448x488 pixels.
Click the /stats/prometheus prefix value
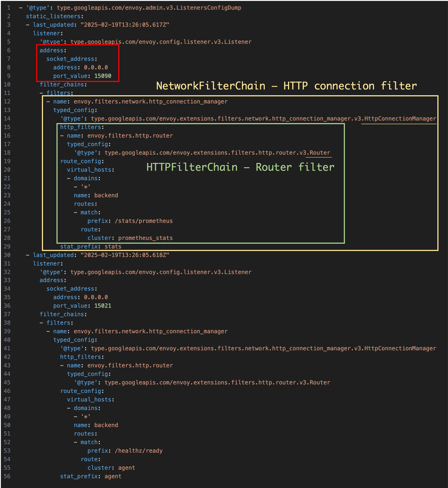coord(144,221)
